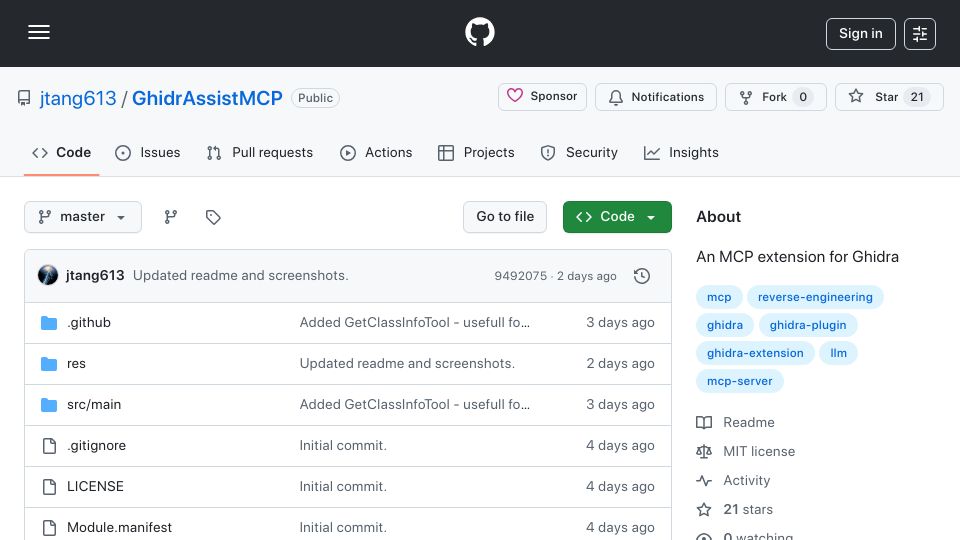Sign in to GitHub

tap(860, 34)
